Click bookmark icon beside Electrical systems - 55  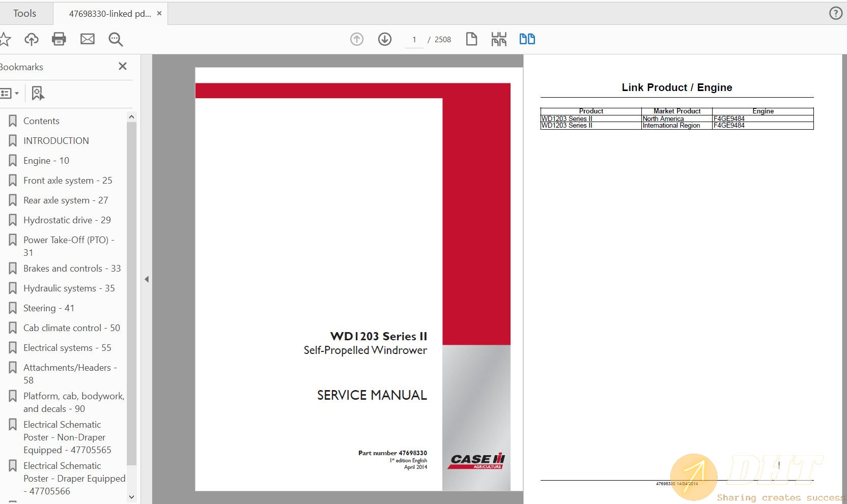pyautogui.click(x=13, y=348)
